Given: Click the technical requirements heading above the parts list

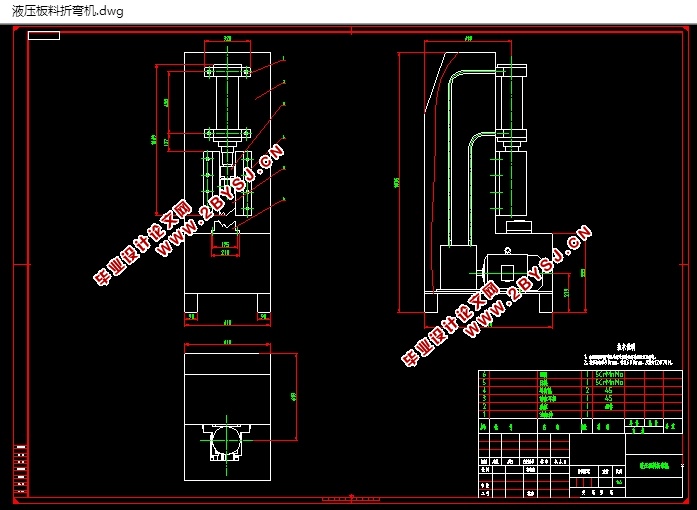Looking at the screenshot, I should tap(626, 347).
